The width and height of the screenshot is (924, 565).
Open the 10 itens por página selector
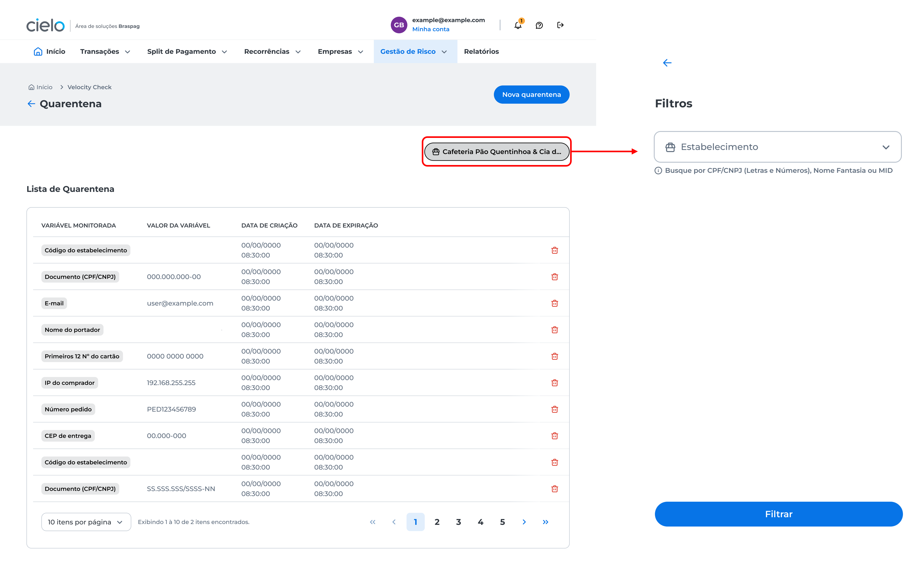pyautogui.click(x=86, y=522)
